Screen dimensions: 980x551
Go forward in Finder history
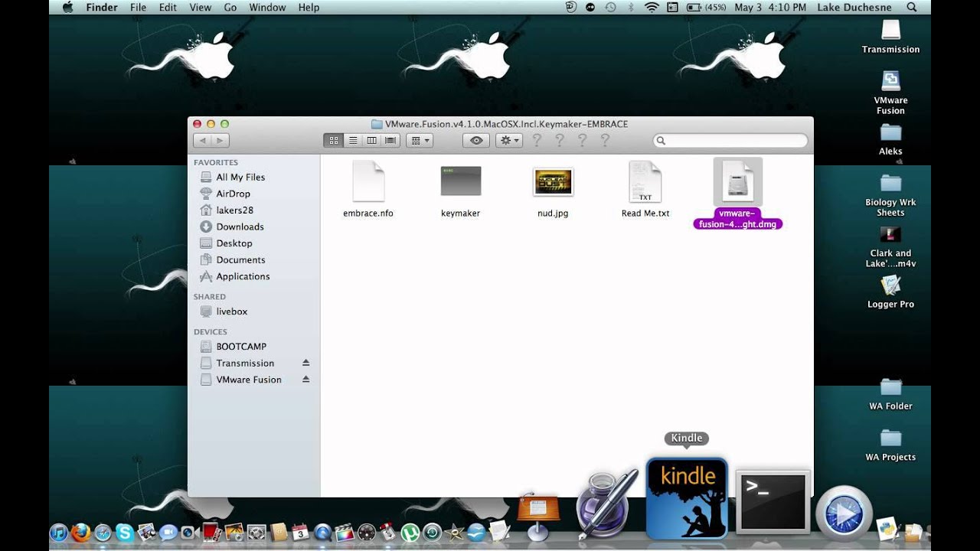pos(220,141)
